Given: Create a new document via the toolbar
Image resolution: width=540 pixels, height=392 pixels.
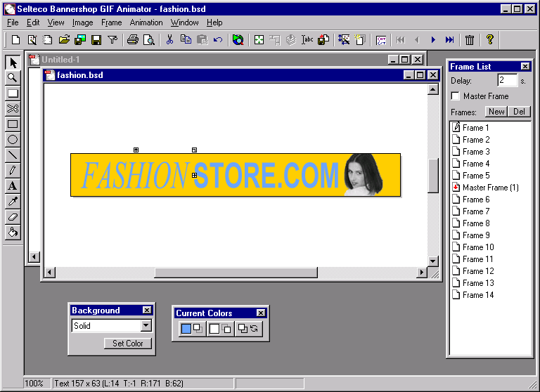Looking at the screenshot, I should pos(15,40).
